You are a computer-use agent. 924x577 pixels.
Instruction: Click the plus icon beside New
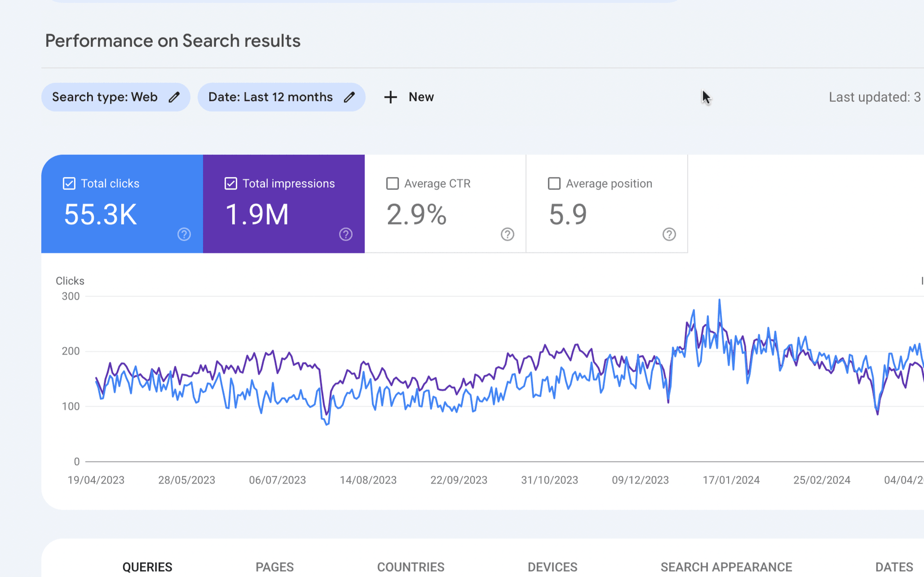point(391,97)
